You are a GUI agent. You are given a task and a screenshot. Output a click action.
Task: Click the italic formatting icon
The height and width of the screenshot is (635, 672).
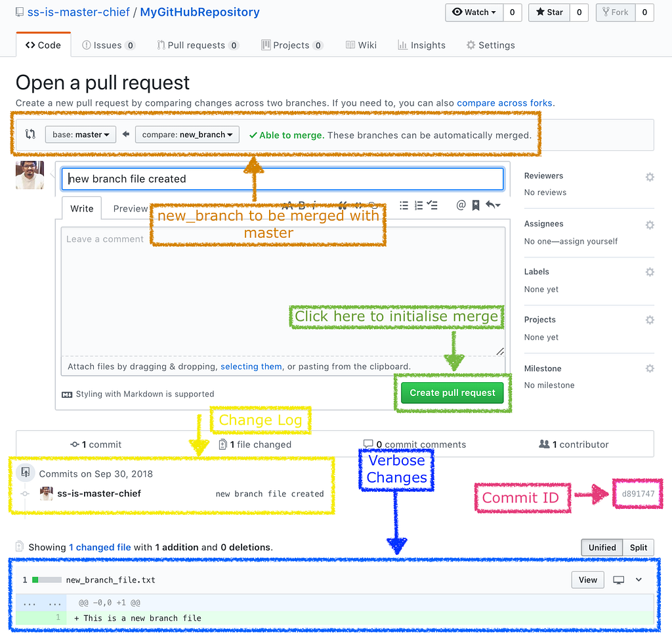(314, 205)
